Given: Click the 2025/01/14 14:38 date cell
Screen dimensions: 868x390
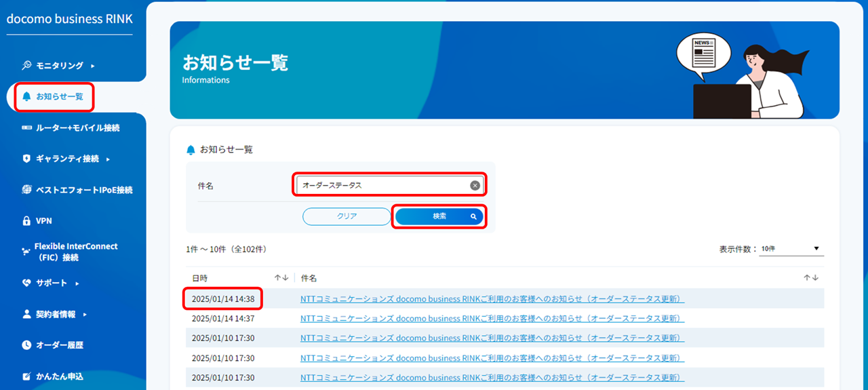Looking at the screenshot, I should pos(223,299).
